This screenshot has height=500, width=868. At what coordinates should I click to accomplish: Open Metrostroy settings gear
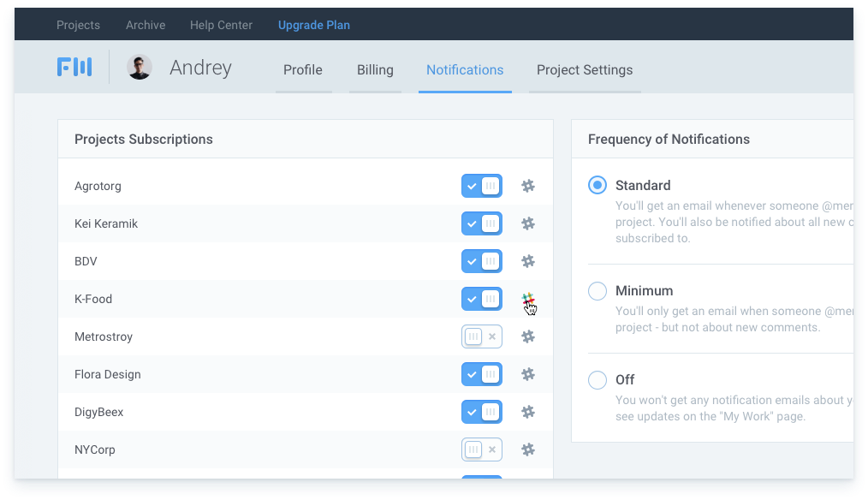click(x=528, y=336)
